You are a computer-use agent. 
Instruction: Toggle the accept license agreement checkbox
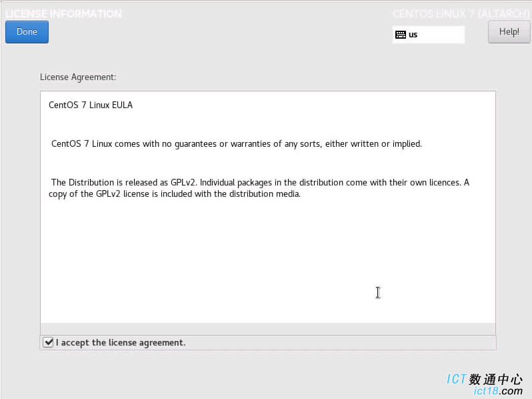(x=48, y=342)
